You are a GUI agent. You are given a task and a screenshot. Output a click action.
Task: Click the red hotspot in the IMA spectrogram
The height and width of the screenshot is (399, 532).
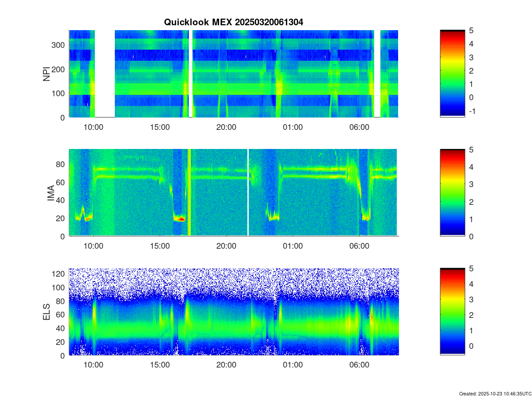(x=181, y=219)
